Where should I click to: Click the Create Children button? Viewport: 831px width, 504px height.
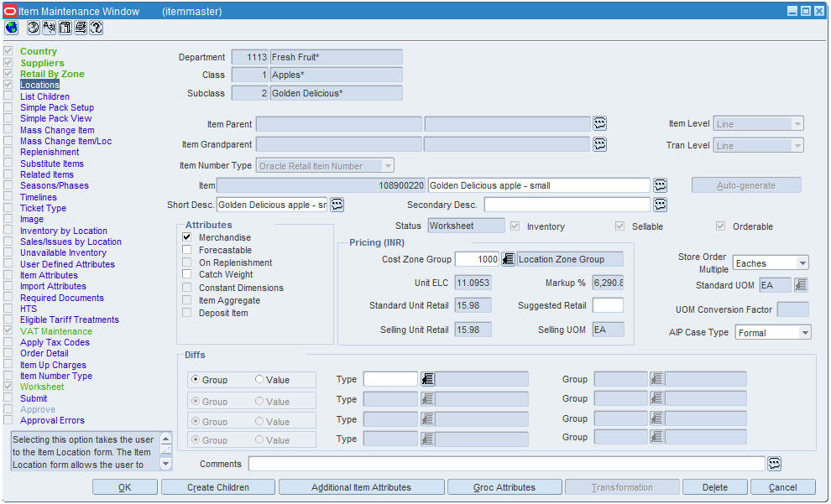217,487
